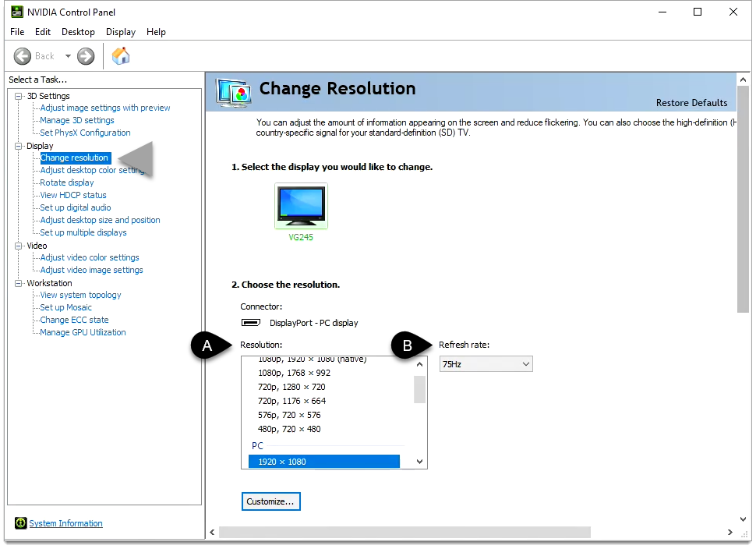Click the System Information icon at bottom left
Image resolution: width=756 pixels, height=549 pixels.
click(x=19, y=523)
